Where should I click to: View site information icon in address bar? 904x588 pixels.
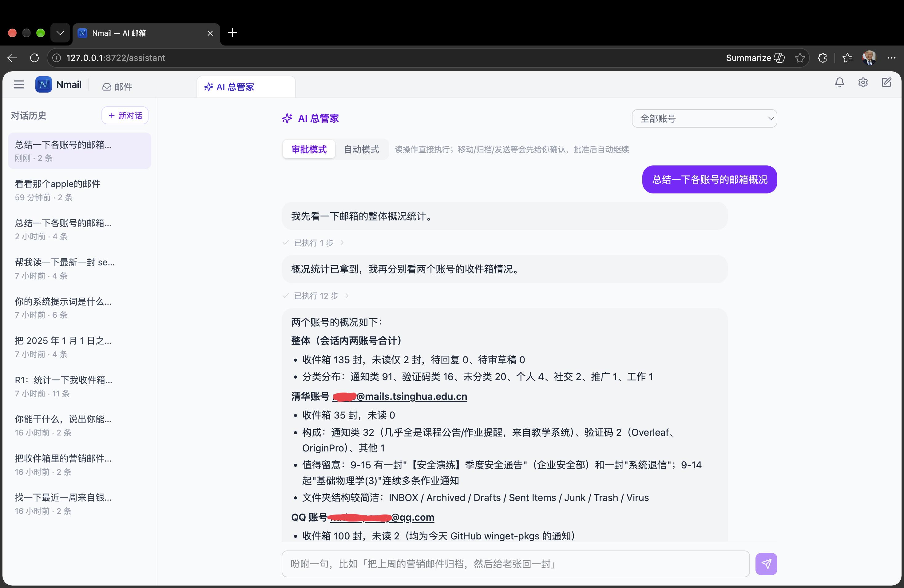57,58
